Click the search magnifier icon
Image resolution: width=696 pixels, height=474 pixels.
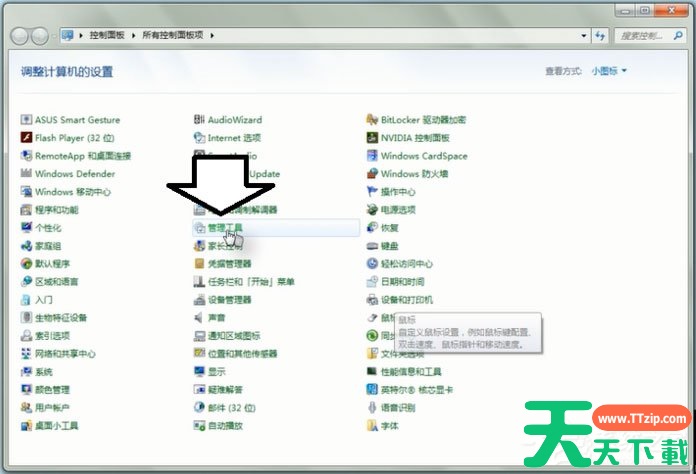point(678,36)
